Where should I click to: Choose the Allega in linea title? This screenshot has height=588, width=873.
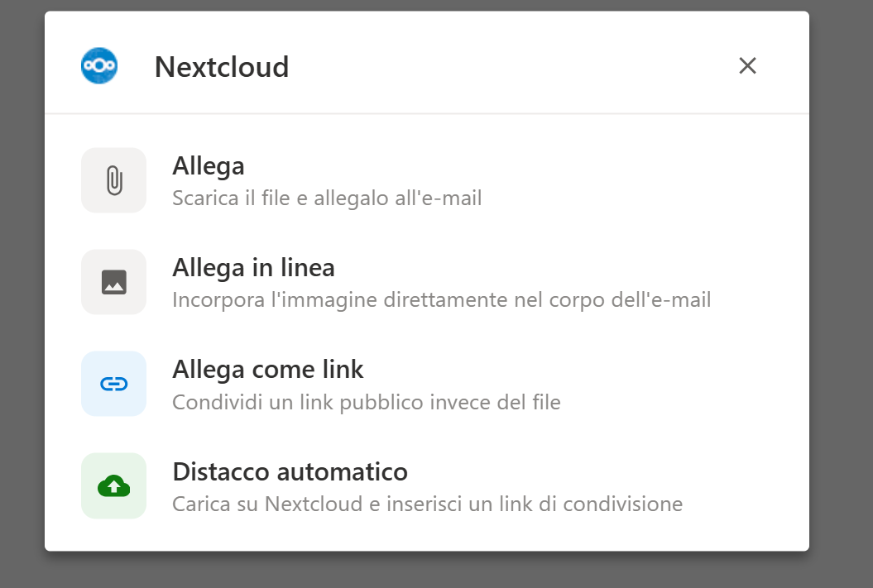pos(253,268)
